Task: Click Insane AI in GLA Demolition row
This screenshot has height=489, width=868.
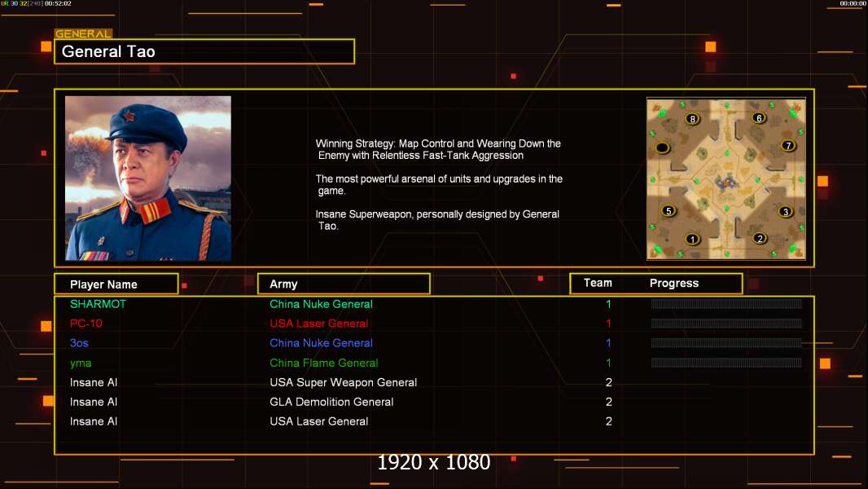Action: click(x=94, y=402)
